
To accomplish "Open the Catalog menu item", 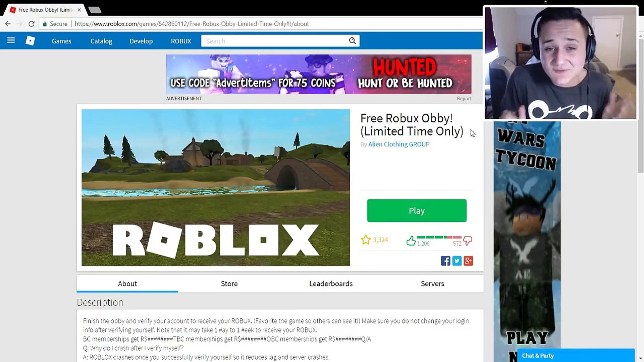I will pyautogui.click(x=101, y=41).
